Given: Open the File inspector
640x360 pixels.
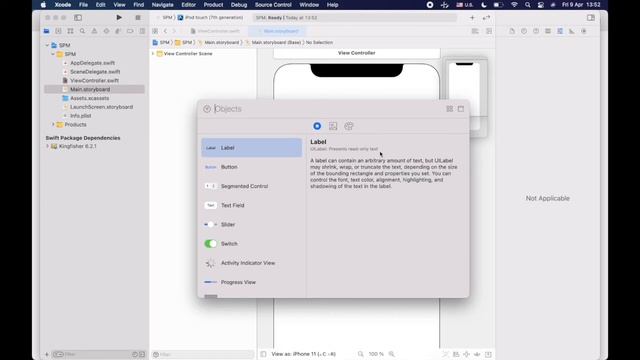Looking at the screenshot, I should coord(512,31).
